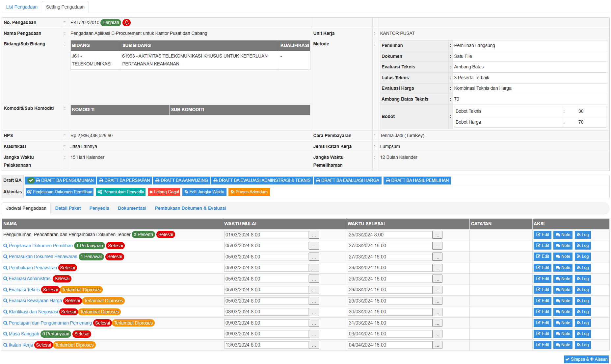Click magnifier icon beside Evaluasi Teknis
Viewport: 611px width, 364px height.
point(5,290)
